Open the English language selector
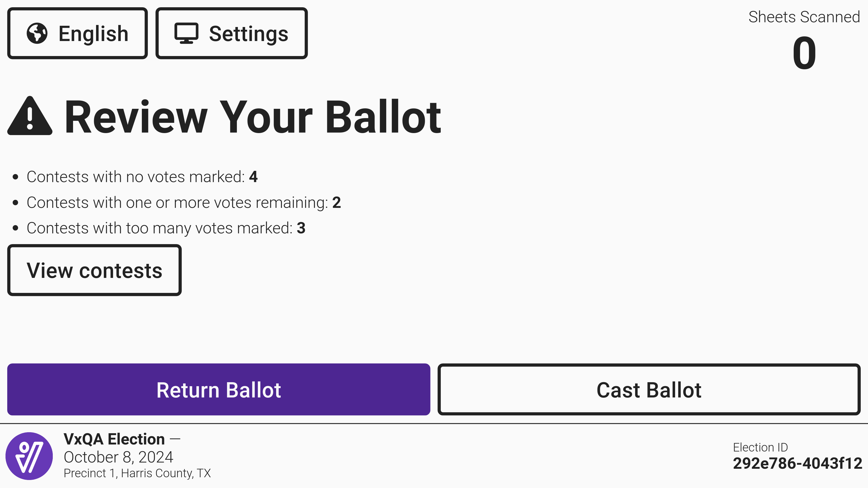Screen dimensions: 868x488 78,33
